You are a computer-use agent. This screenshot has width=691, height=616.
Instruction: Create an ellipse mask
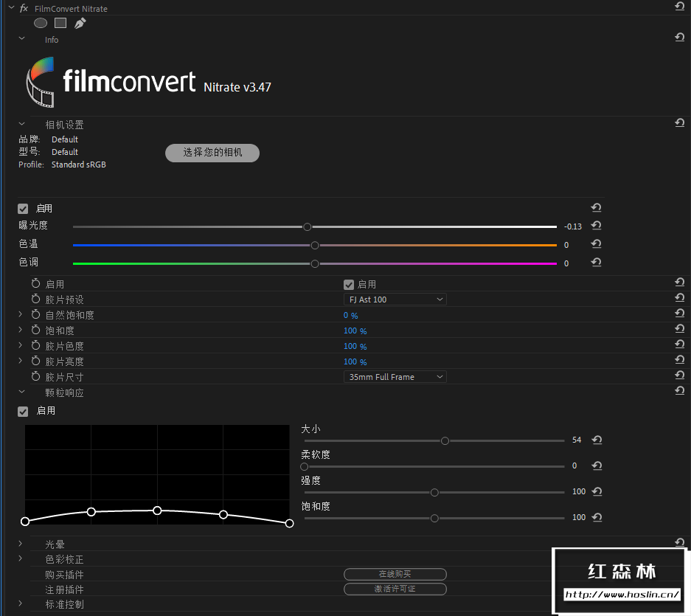41,23
